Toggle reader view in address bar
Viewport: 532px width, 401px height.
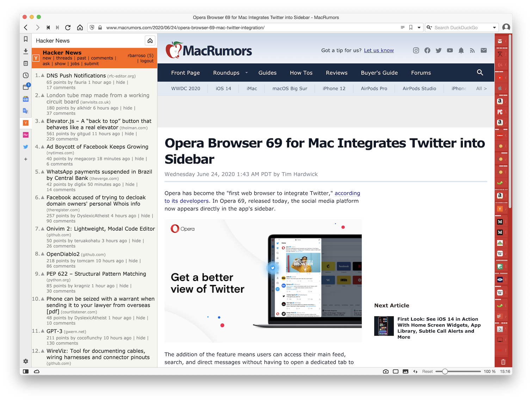(403, 27)
